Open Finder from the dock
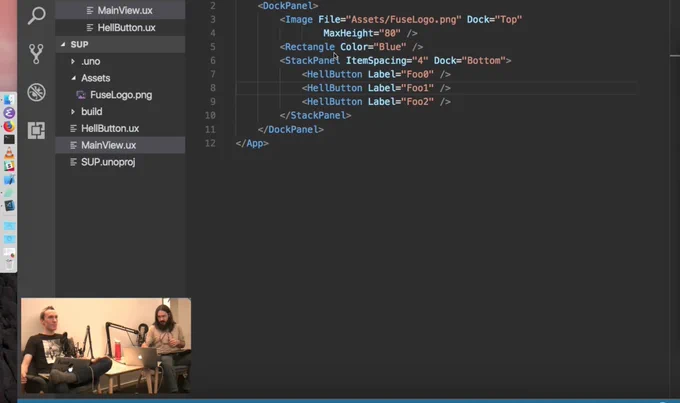 (9, 99)
